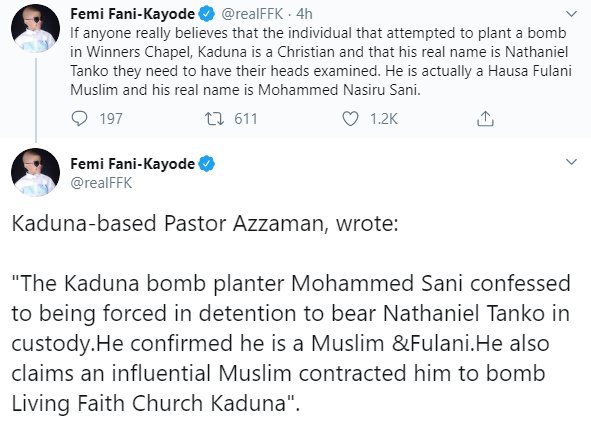
Task: Open Femi Fani-Kayode profile from first tweet
Action: coord(132,14)
